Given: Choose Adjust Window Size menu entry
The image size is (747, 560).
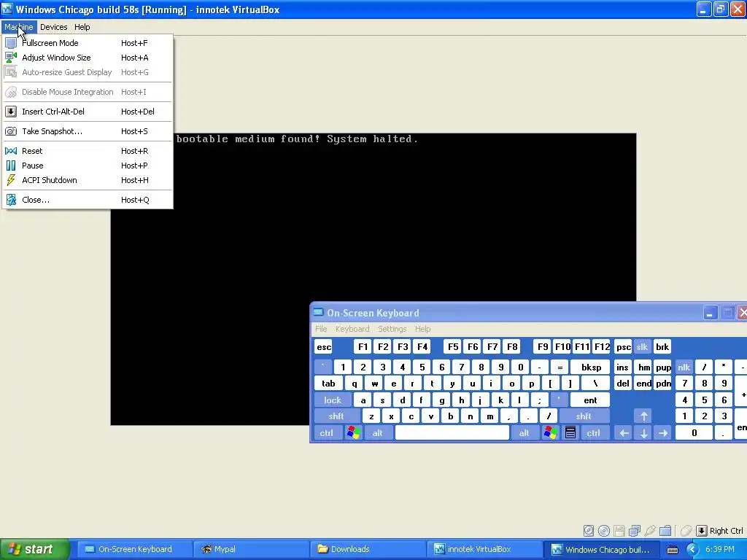Looking at the screenshot, I should (x=88, y=58).
